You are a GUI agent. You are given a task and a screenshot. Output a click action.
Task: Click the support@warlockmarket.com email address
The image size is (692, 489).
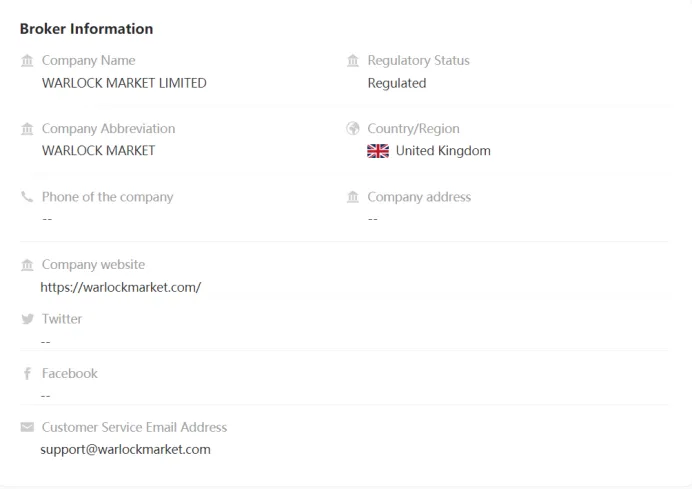pos(125,450)
